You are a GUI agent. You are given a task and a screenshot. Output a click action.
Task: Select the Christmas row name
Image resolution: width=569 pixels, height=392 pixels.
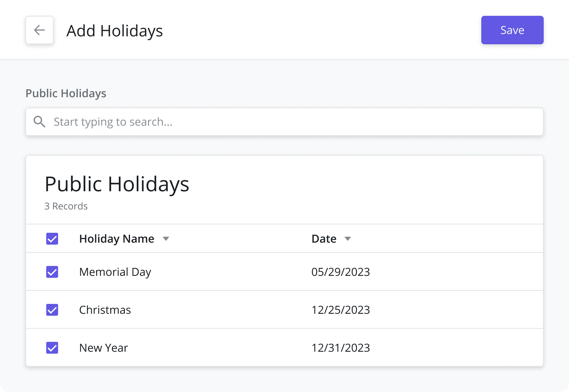pos(105,310)
